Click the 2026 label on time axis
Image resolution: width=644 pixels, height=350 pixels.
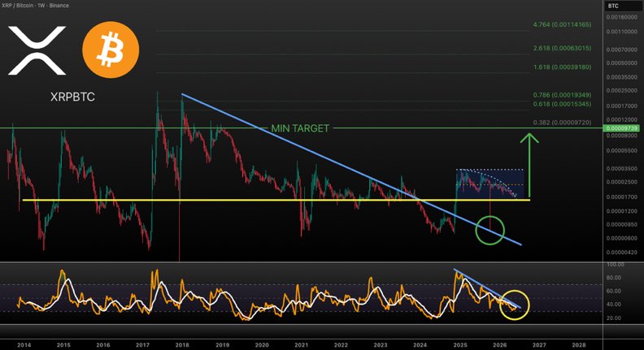[x=499, y=345]
